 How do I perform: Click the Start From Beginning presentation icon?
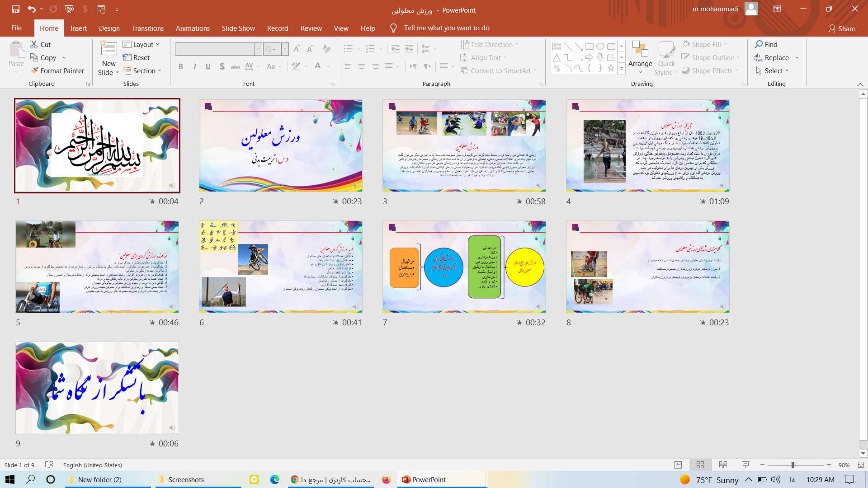click(69, 9)
